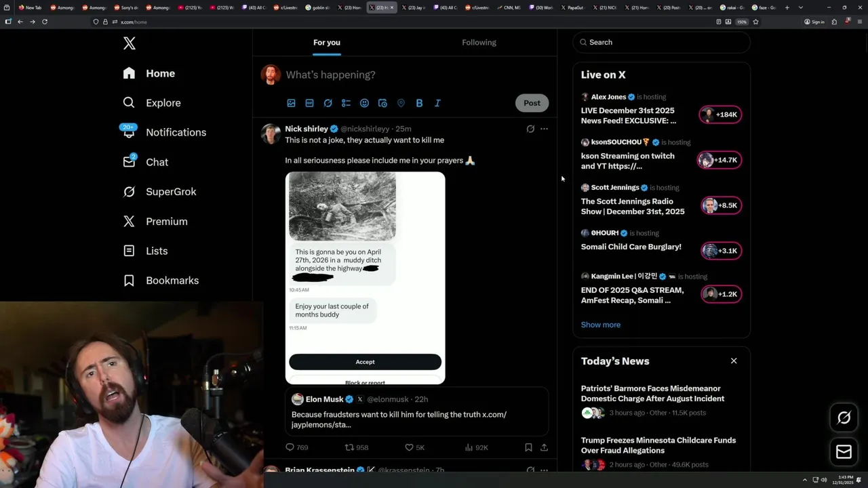Go back in browser
The image size is (868, 488).
click(20, 22)
